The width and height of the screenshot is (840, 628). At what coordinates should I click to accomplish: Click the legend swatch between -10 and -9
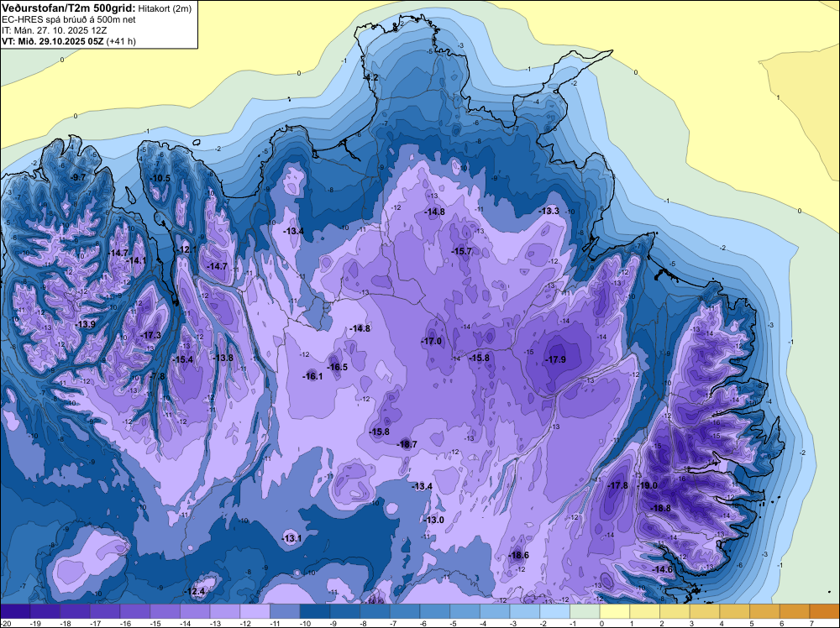pyautogui.click(x=315, y=611)
